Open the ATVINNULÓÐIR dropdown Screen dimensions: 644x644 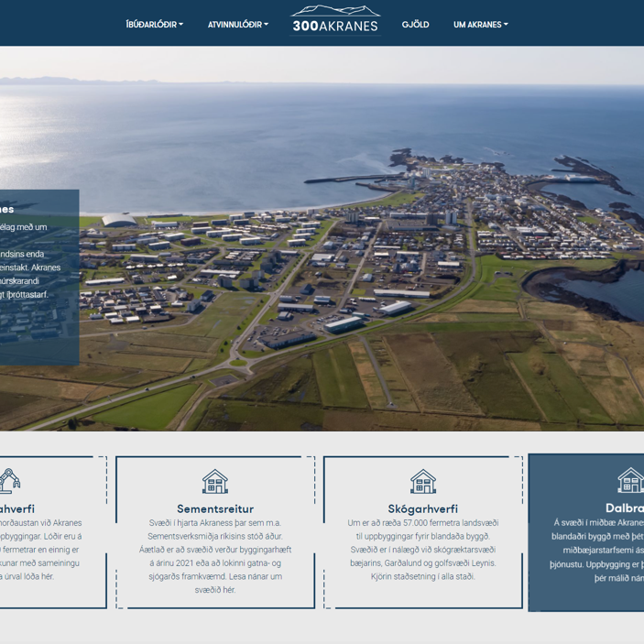[x=237, y=25]
